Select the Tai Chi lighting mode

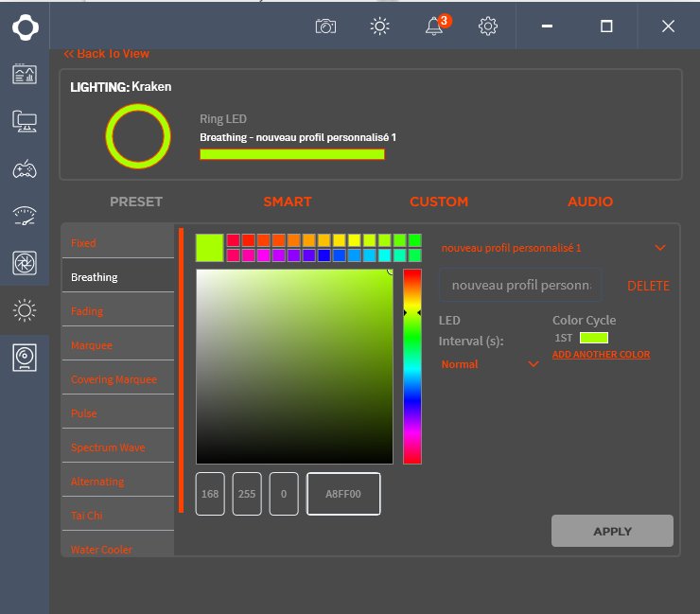(x=118, y=516)
